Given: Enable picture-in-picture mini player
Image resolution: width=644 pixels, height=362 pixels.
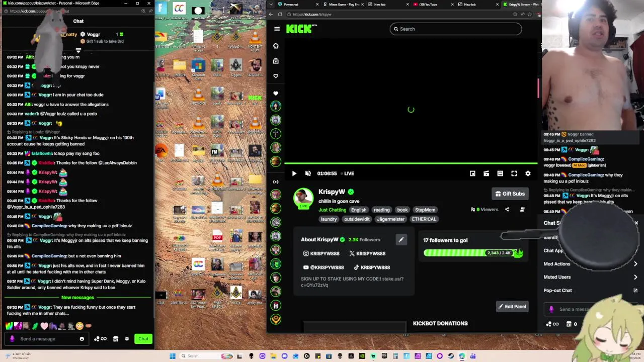Looking at the screenshot, I should tap(472, 173).
